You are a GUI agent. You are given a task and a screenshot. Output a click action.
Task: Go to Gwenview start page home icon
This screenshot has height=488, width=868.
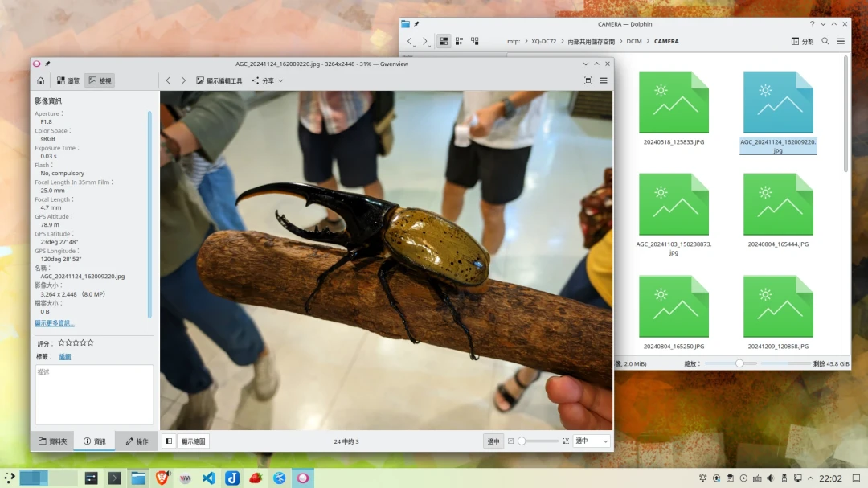pyautogui.click(x=40, y=80)
